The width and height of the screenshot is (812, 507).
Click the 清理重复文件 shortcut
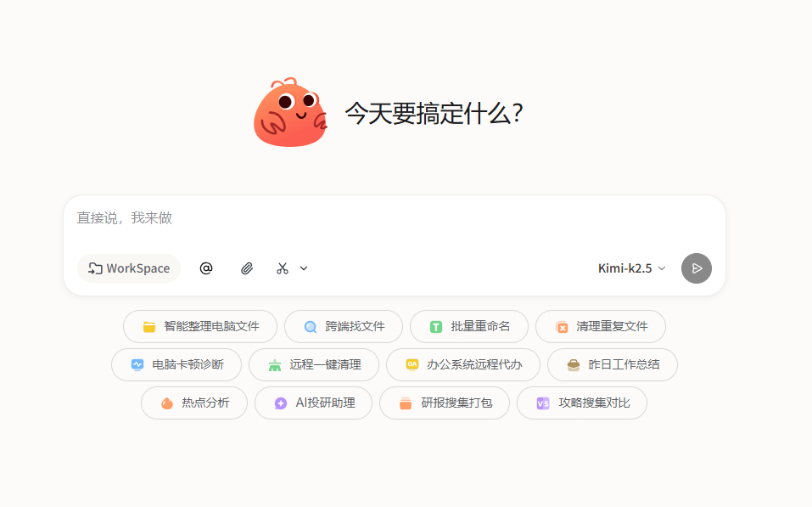[600, 326]
